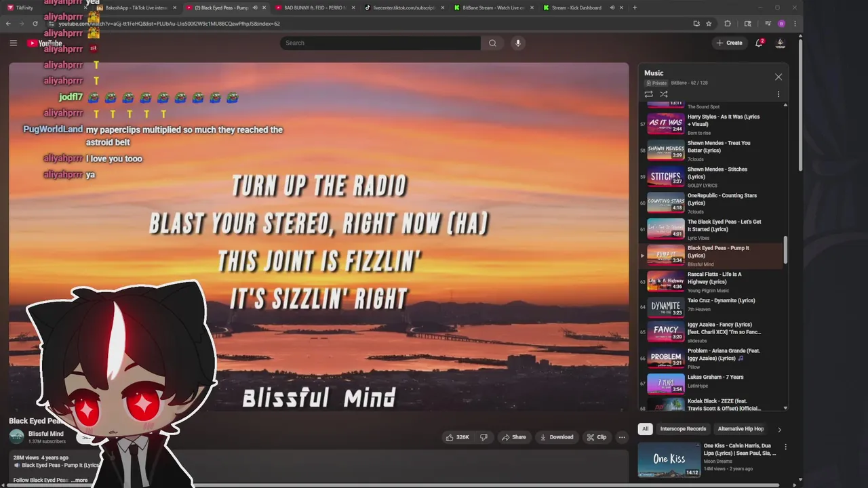Start voice search with microphone icon

pos(518,43)
